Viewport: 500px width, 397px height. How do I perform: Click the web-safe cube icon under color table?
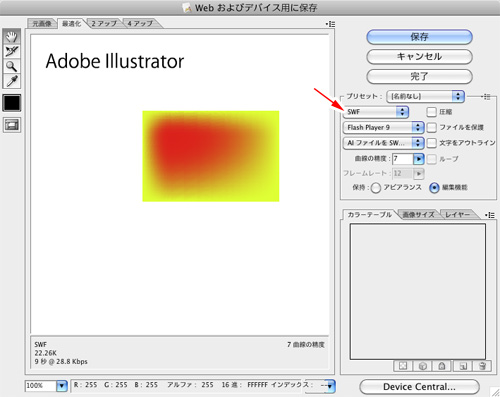423,366
